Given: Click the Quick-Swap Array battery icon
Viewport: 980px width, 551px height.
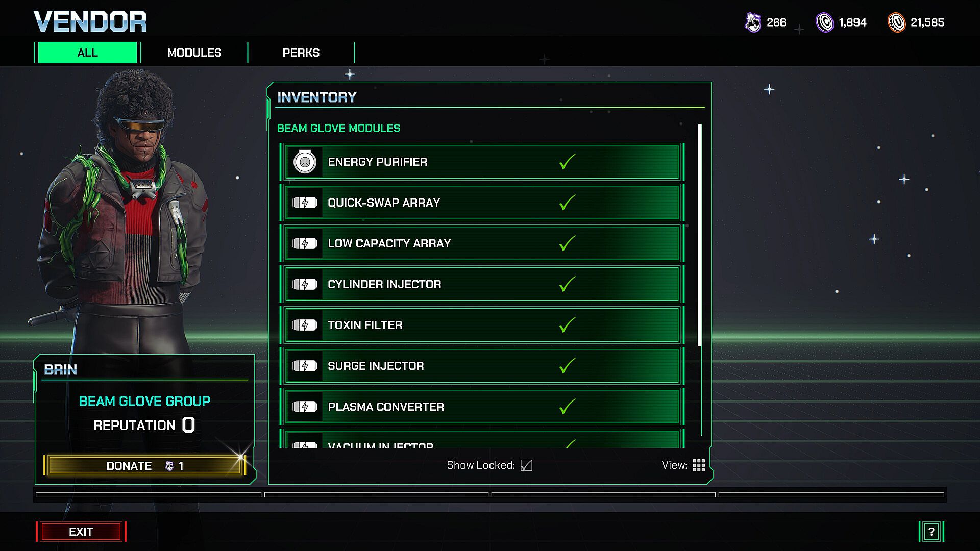Looking at the screenshot, I should click(305, 203).
